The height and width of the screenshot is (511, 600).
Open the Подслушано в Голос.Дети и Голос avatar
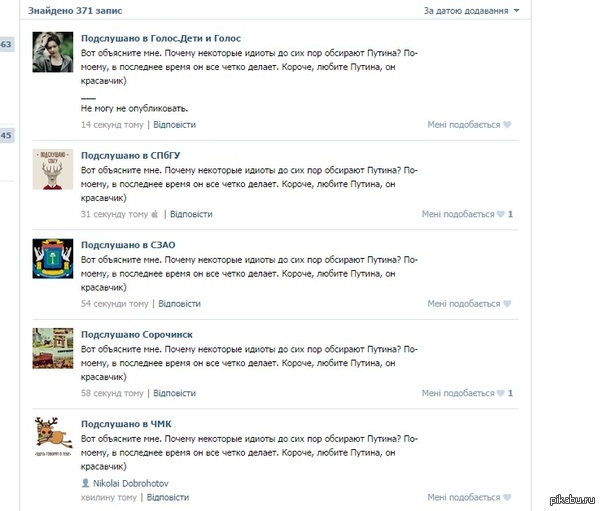(53, 52)
